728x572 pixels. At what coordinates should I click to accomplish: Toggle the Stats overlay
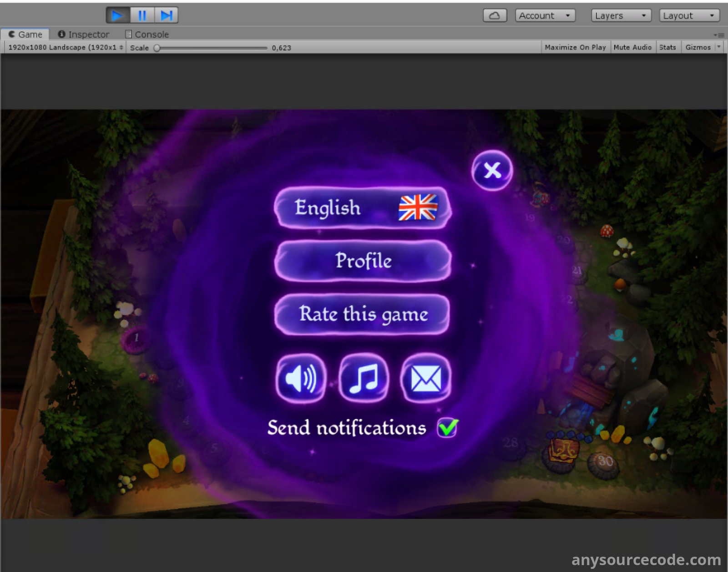667,47
